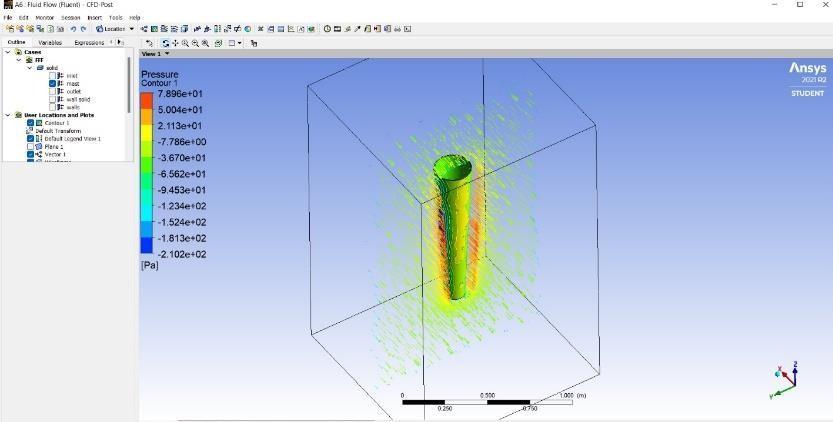The image size is (833, 422).
Task: Collapse the Cases tree node
Action: click(x=8, y=52)
